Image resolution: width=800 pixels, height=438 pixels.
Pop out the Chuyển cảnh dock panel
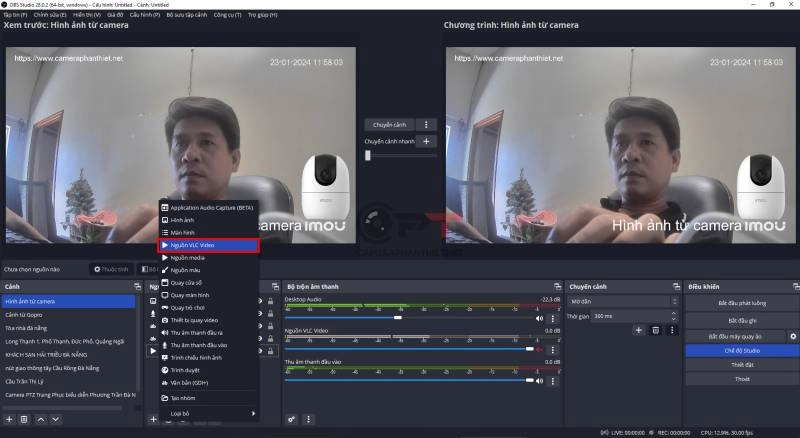677,286
